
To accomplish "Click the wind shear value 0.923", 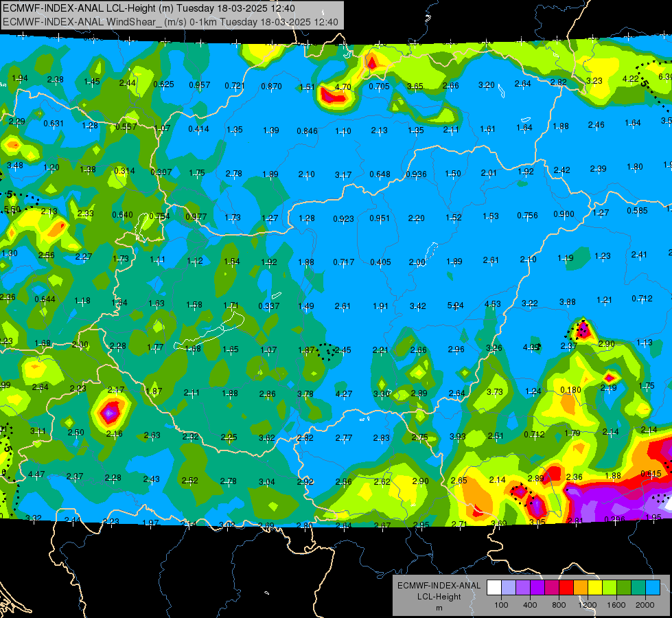I will [x=343, y=219].
